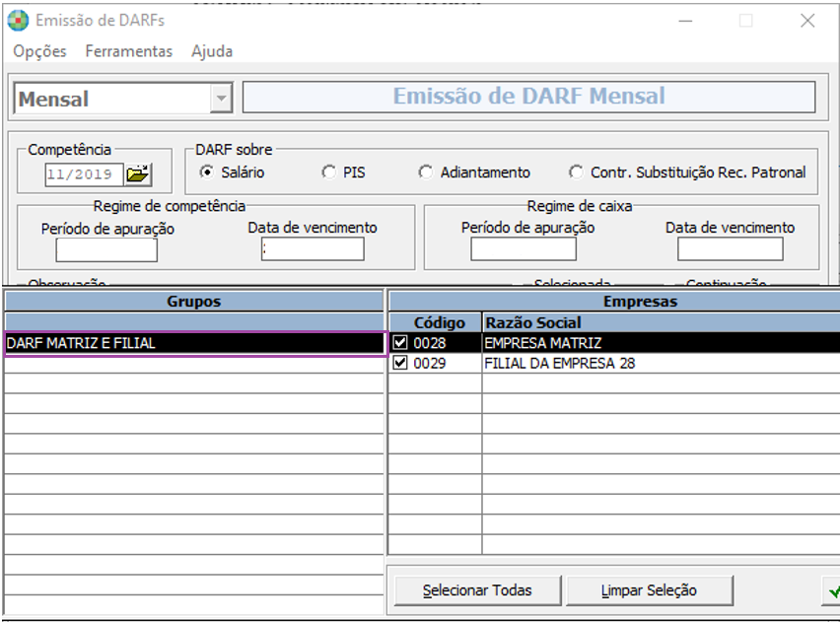Open the Ferramentas menu
Screen dimensions: 840x622
[128, 51]
